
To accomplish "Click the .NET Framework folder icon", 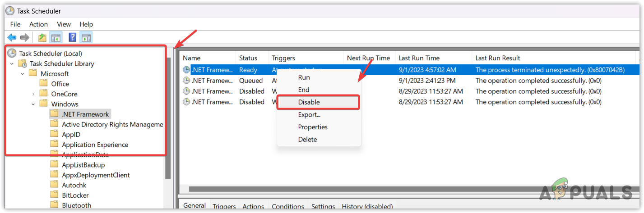I will coord(55,114).
